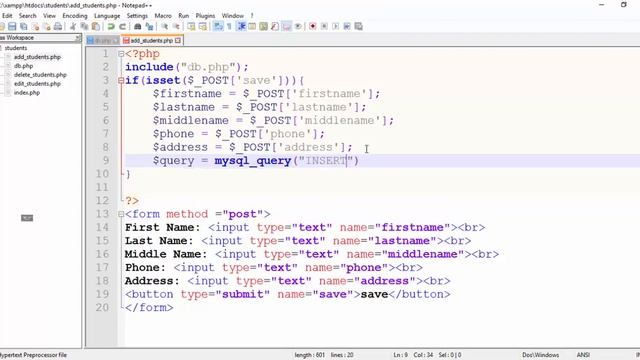Collapse the php block fold on line 1
Viewport: 640px width, 360px height.
[121, 54]
